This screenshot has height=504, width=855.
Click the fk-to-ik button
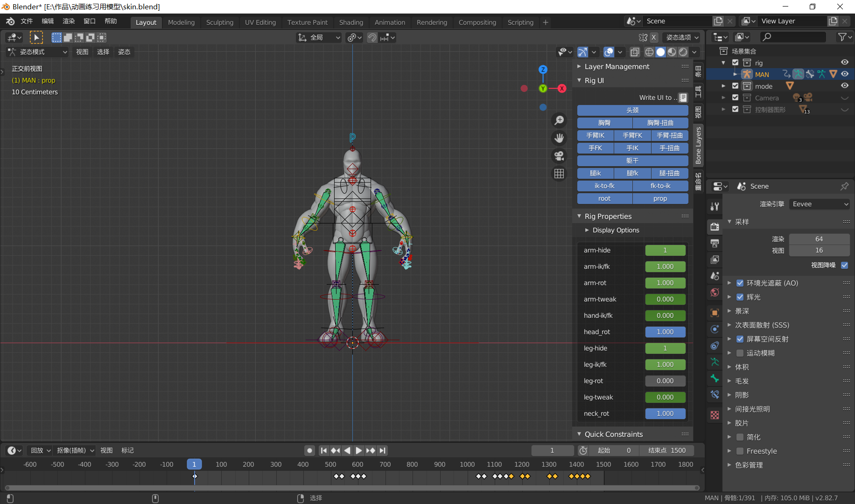(660, 186)
